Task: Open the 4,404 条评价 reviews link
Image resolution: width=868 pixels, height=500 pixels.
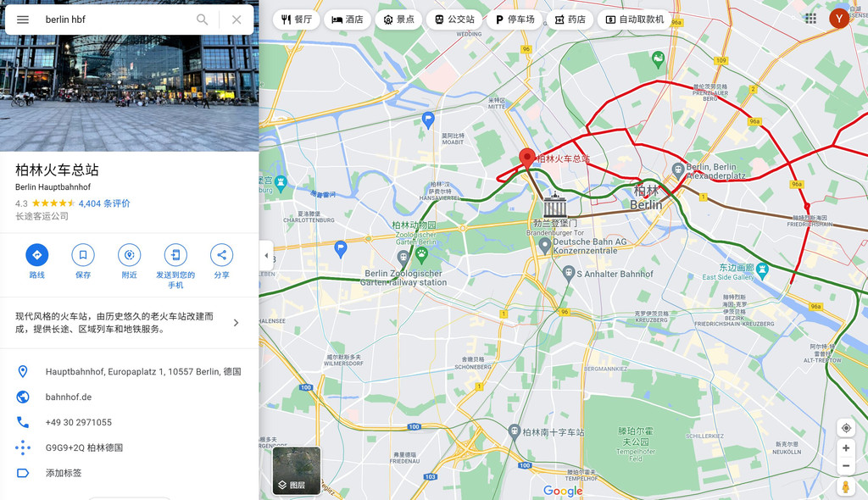Action: pos(104,203)
